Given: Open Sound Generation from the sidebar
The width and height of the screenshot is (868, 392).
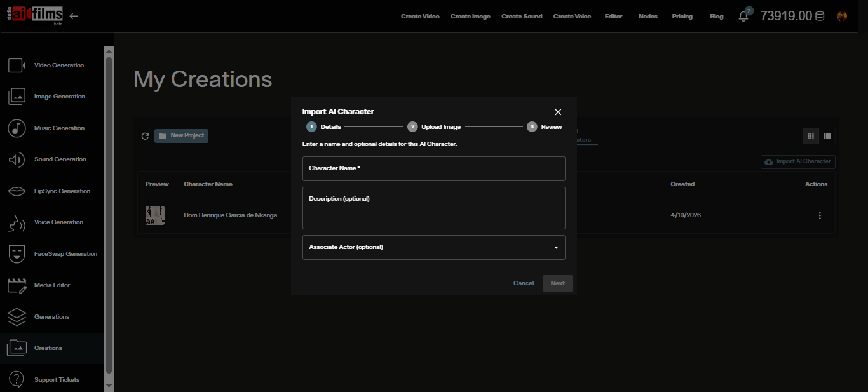Looking at the screenshot, I should click(60, 159).
